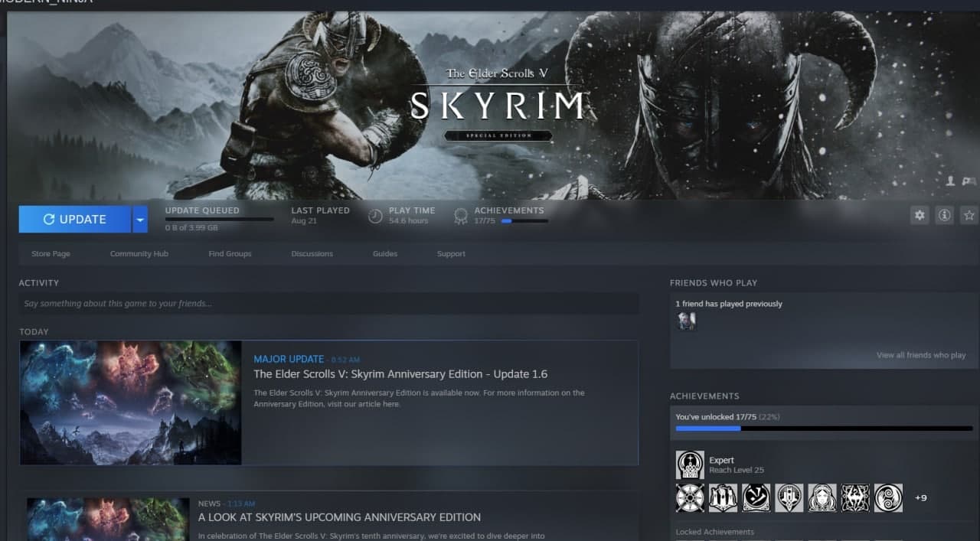Open the Guides tab
The height and width of the screenshot is (541, 980).
point(385,253)
